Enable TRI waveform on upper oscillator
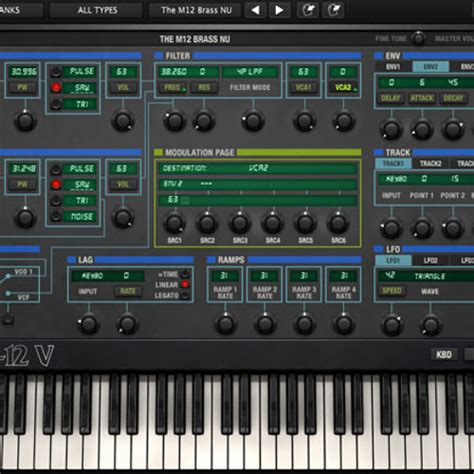Screen dimensions: 474x474 pos(56,104)
